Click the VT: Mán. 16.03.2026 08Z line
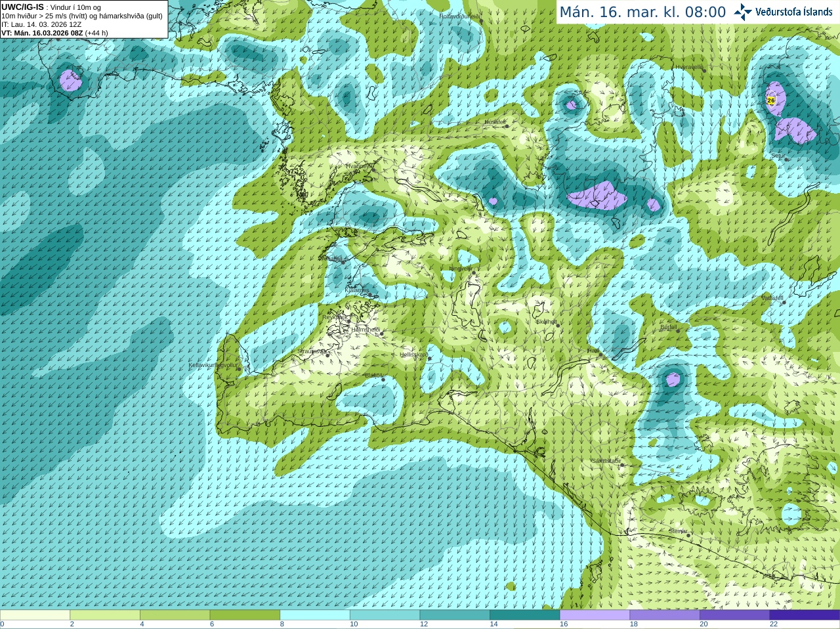The image size is (840, 629). tap(54, 33)
